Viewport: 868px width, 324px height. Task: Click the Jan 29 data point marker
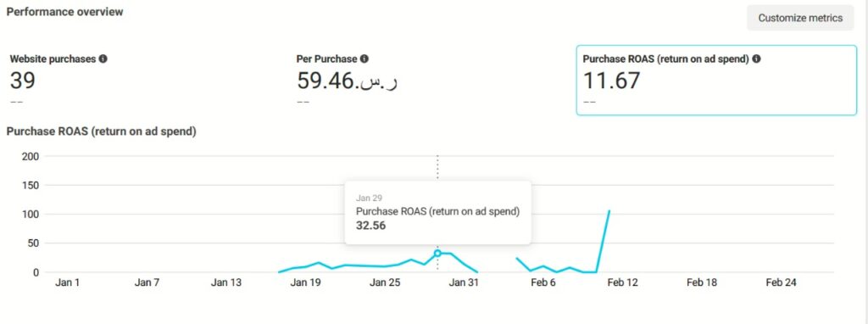[x=437, y=253]
